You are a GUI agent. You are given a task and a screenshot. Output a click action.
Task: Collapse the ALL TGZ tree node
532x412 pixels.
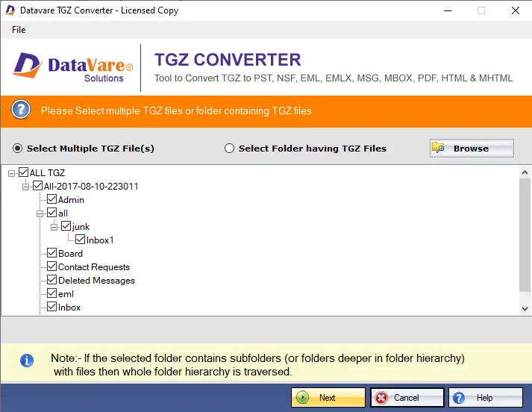click(11, 173)
